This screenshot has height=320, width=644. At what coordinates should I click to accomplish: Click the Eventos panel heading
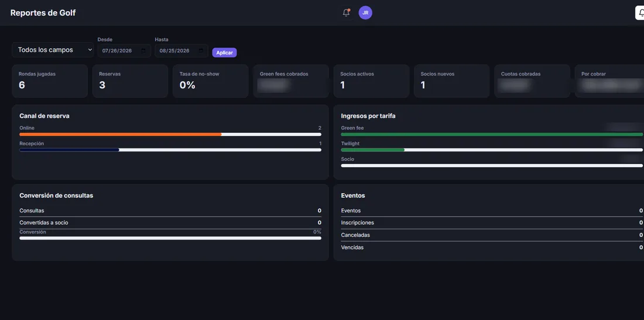click(x=353, y=196)
